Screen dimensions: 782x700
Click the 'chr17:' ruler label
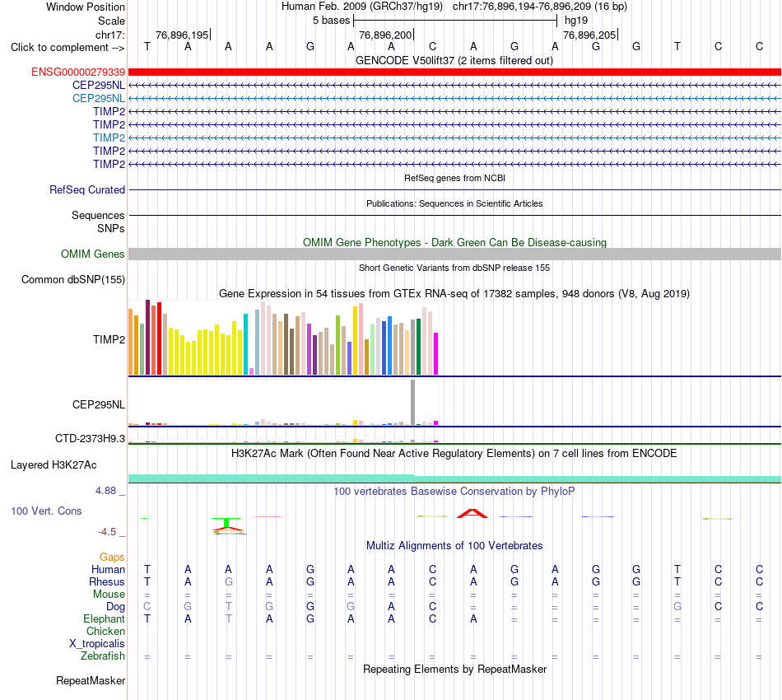[x=109, y=35]
